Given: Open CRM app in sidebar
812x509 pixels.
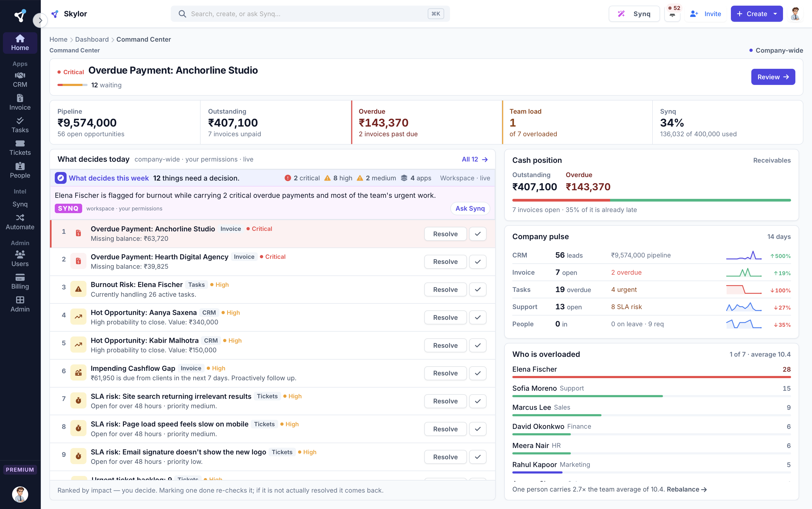Looking at the screenshot, I should point(20,80).
